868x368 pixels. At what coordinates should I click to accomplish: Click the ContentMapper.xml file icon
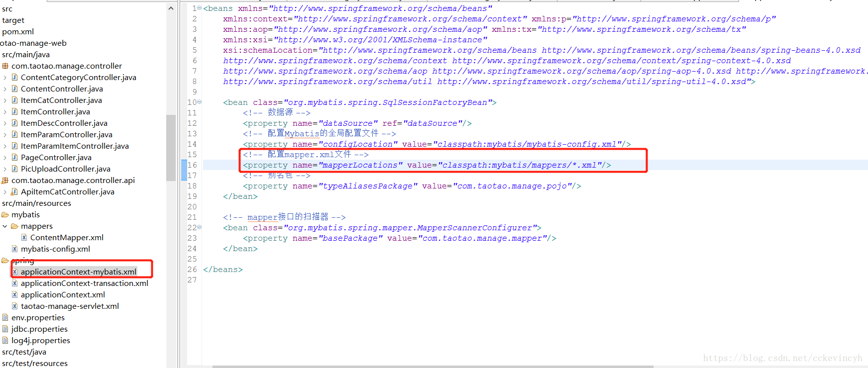point(24,237)
